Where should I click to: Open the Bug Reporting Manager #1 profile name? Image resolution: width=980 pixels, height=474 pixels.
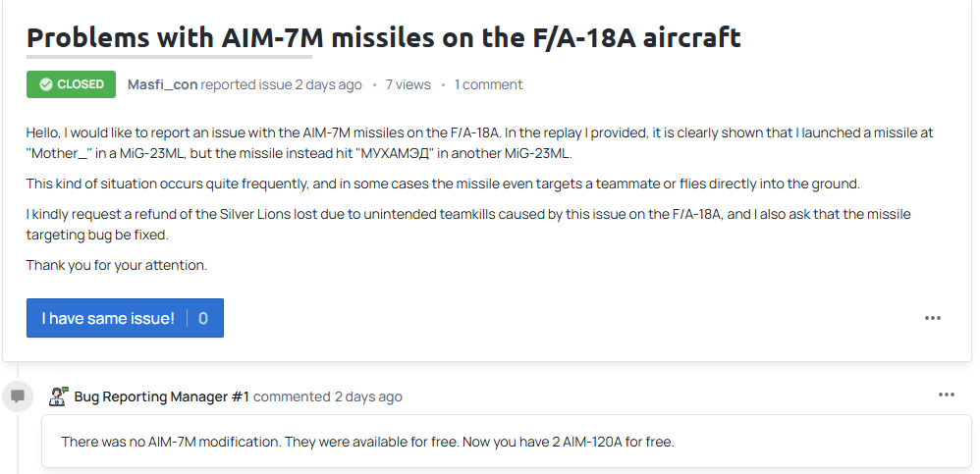pyautogui.click(x=162, y=396)
